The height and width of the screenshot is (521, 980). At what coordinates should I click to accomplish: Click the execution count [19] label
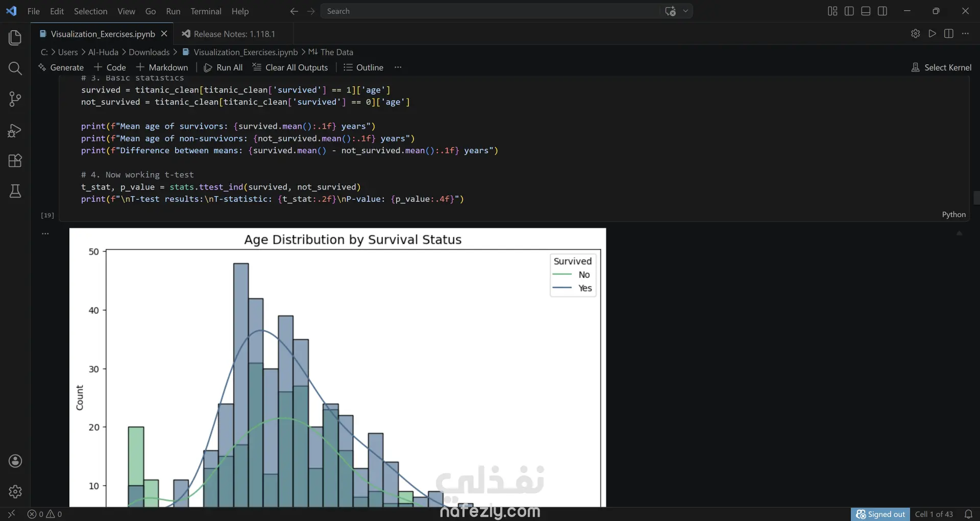(x=47, y=215)
